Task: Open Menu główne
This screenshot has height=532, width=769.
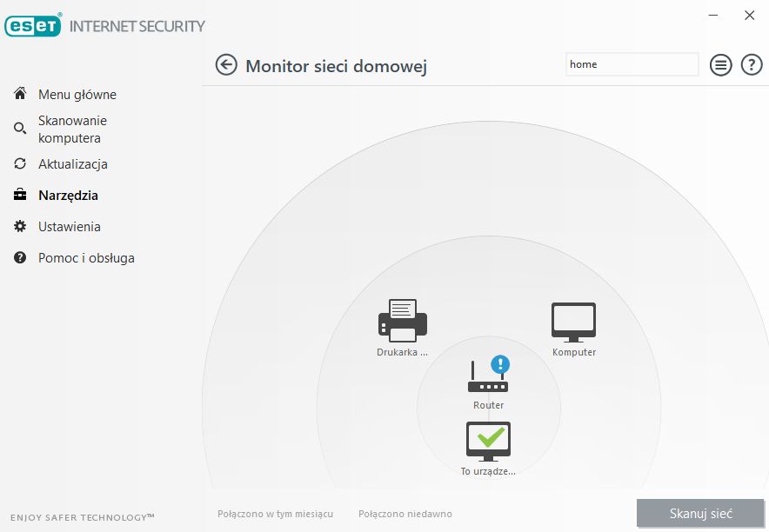Action: (x=77, y=94)
